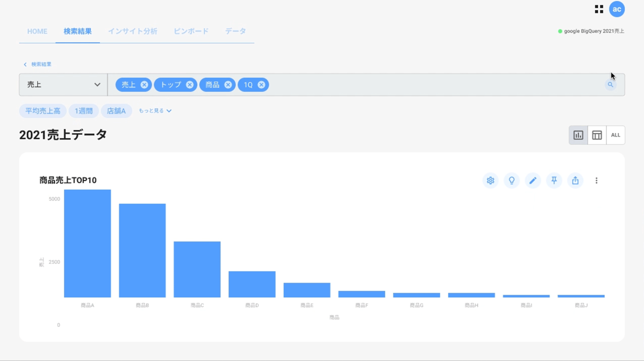Viewport: 644px width, 361px height.
Task: Open the chart's more options menu
Action: coord(596,180)
